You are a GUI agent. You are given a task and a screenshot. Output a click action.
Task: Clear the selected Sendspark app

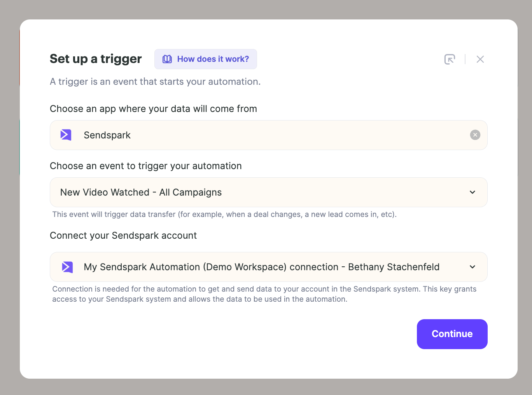pos(475,135)
